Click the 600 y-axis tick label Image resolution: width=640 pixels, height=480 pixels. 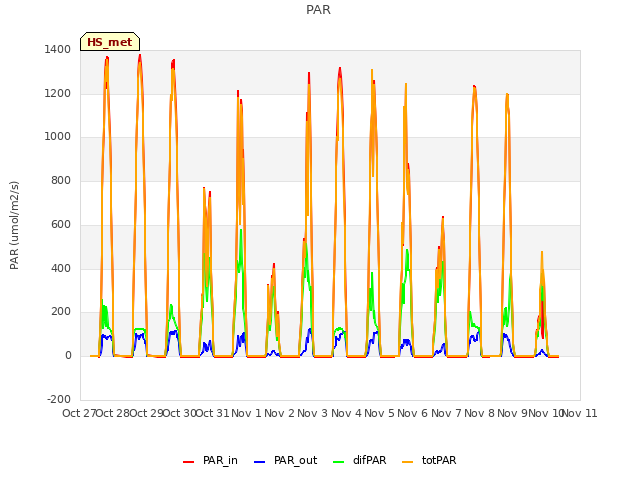61,224
